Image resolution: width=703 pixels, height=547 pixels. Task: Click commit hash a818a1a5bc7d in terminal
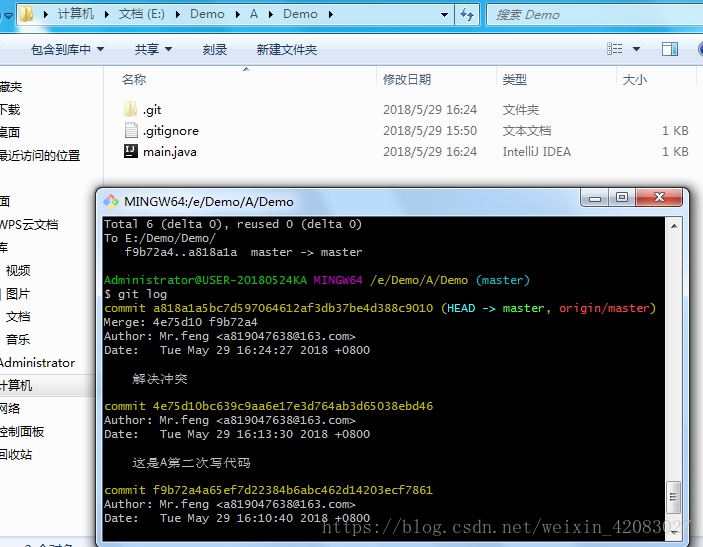click(293, 308)
